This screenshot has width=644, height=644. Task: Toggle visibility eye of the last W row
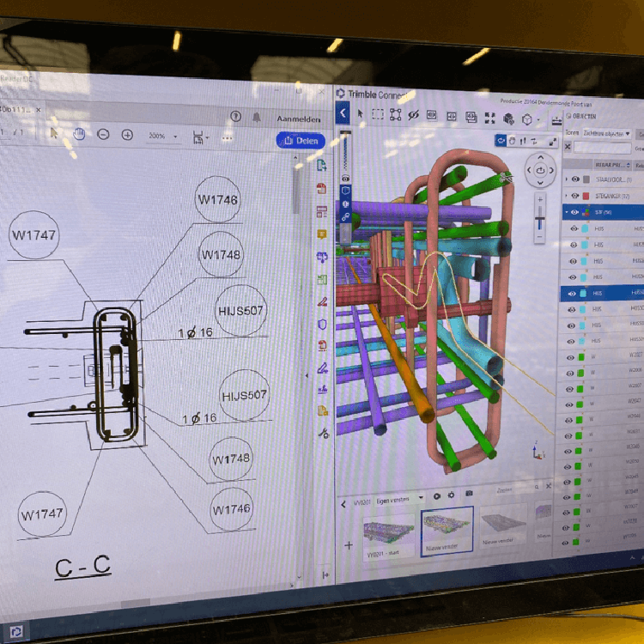565,543
